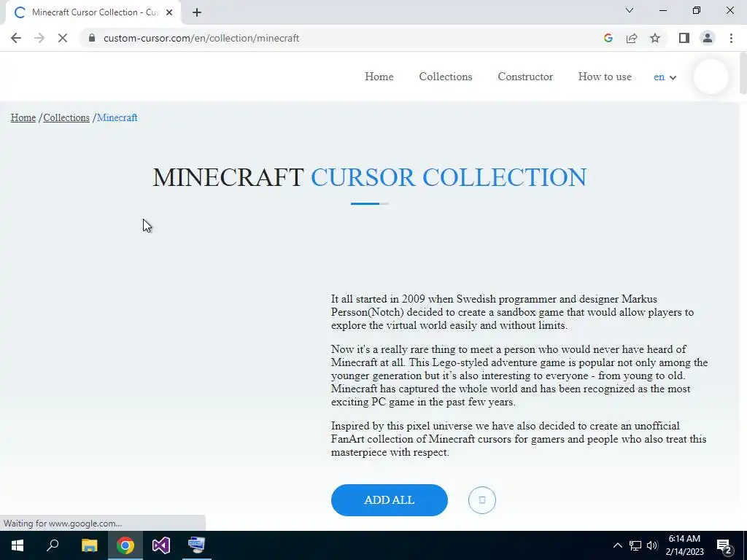This screenshot has width=747, height=560.
Task: Share this page via the share icon
Action: pos(632,38)
